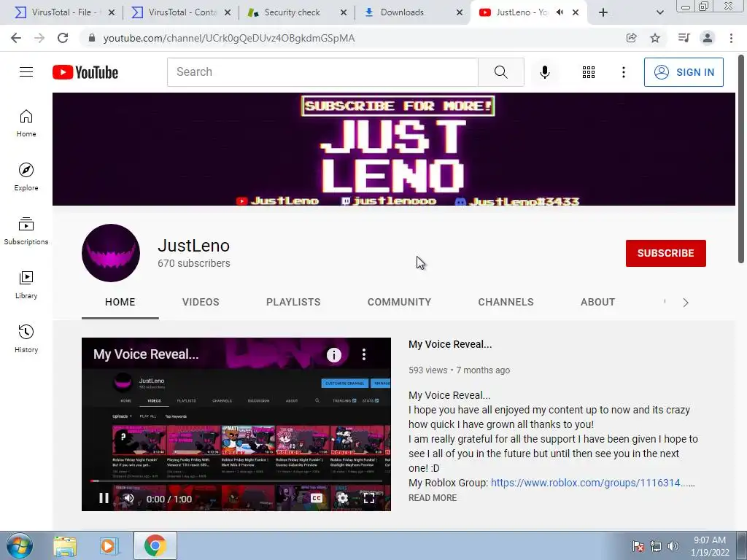The image size is (747, 560).
Task: Open the Chrome three-dot menu
Action: tap(731, 38)
